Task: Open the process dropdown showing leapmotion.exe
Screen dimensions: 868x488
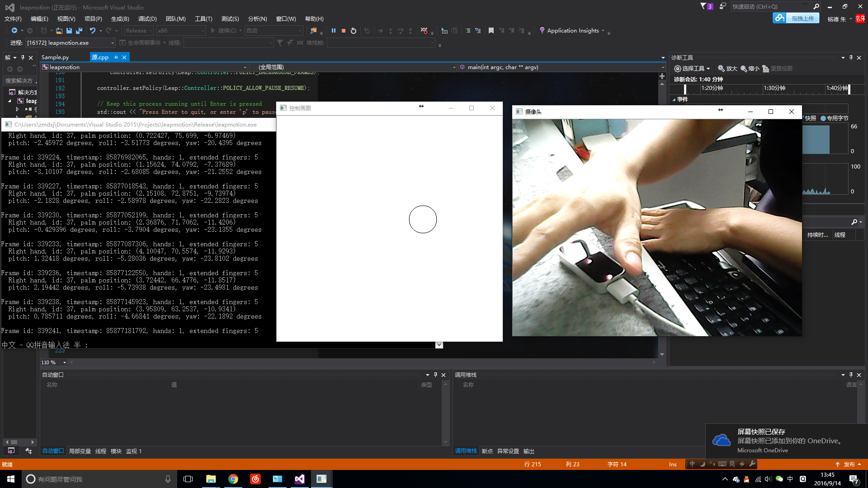Action: pos(70,43)
